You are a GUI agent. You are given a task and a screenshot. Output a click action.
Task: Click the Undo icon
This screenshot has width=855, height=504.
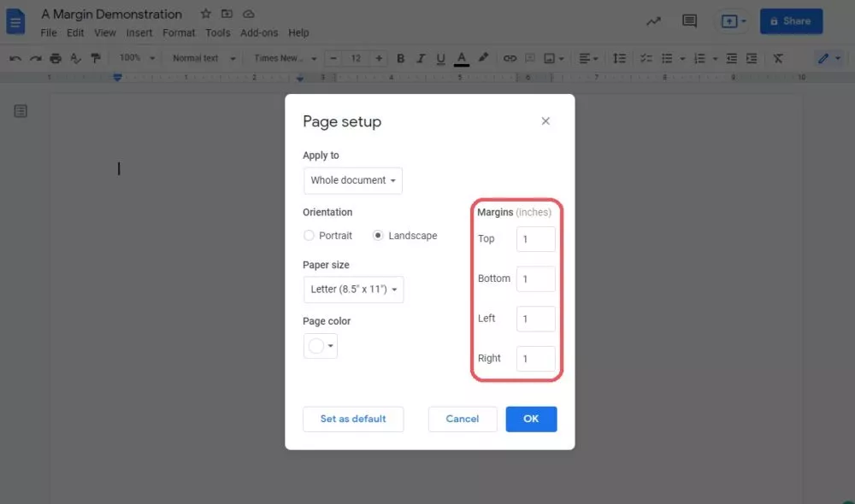(15, 58)
